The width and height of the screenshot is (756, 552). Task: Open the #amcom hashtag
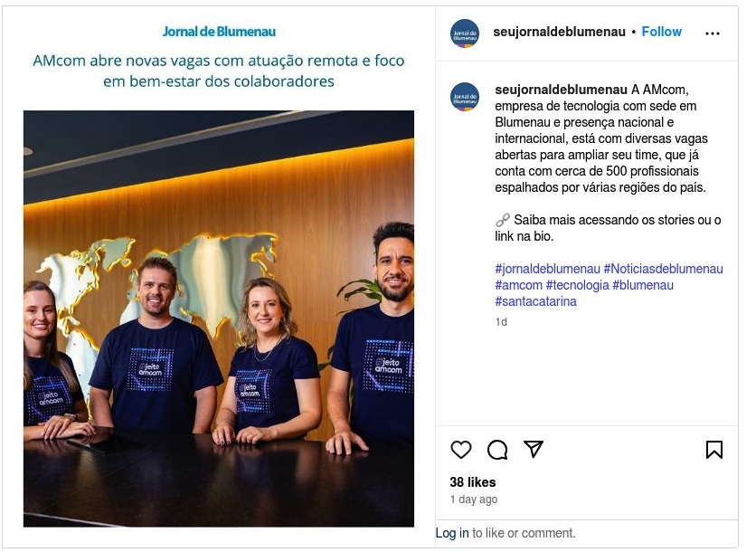[x=519, y=285]
